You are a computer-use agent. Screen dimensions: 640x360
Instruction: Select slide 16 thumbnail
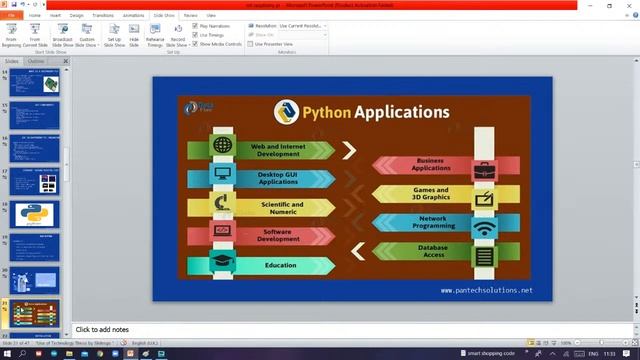[x=34, y=149]
